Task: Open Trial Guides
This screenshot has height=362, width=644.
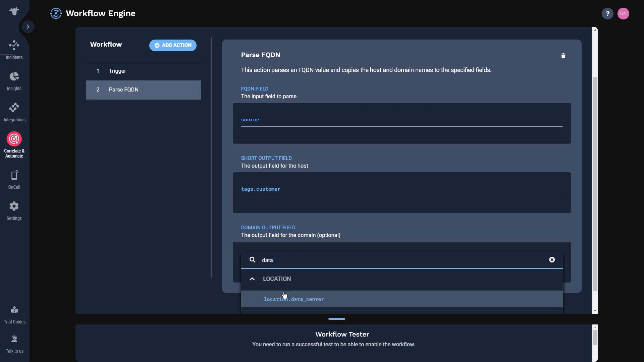Action: click(14, 315)
